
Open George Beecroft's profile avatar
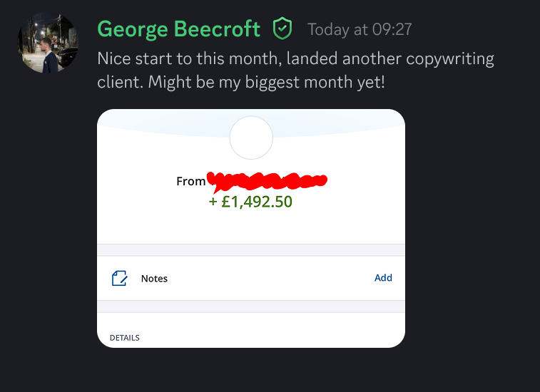pyautogui.click(x=48, y=43)
